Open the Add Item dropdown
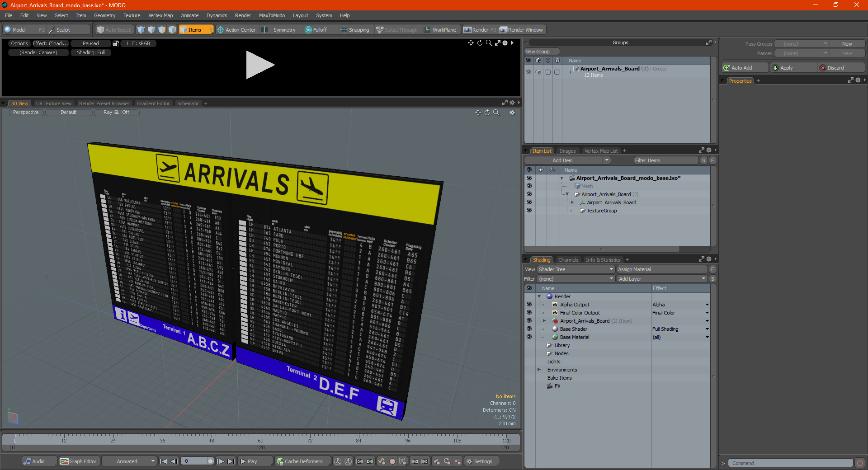The image size is (868, 470). coord(568,160)
